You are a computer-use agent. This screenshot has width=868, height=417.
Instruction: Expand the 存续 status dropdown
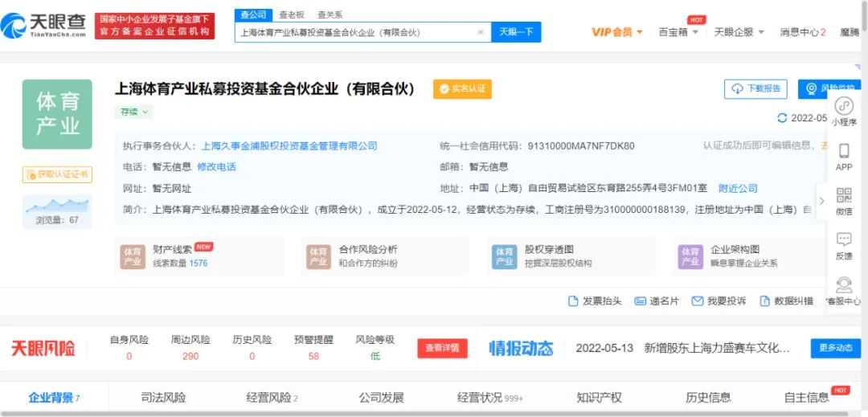[133, 112]
